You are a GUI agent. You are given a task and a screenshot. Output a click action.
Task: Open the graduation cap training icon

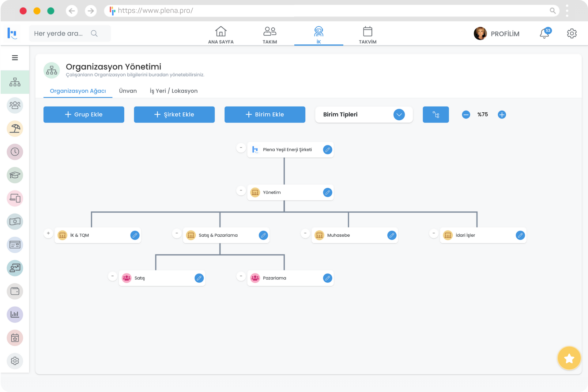tap(15, 175)
